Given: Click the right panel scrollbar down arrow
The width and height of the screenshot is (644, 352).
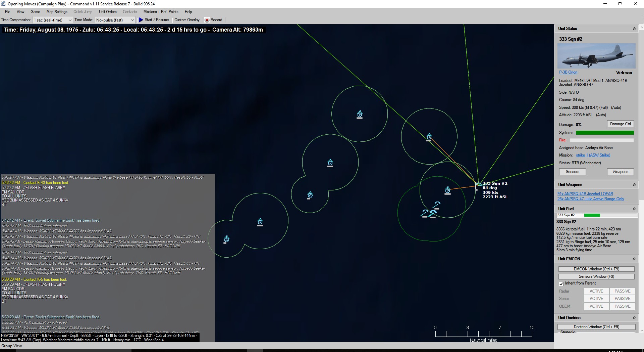Looking at the screenshot, I should click(x=641, y=331).
